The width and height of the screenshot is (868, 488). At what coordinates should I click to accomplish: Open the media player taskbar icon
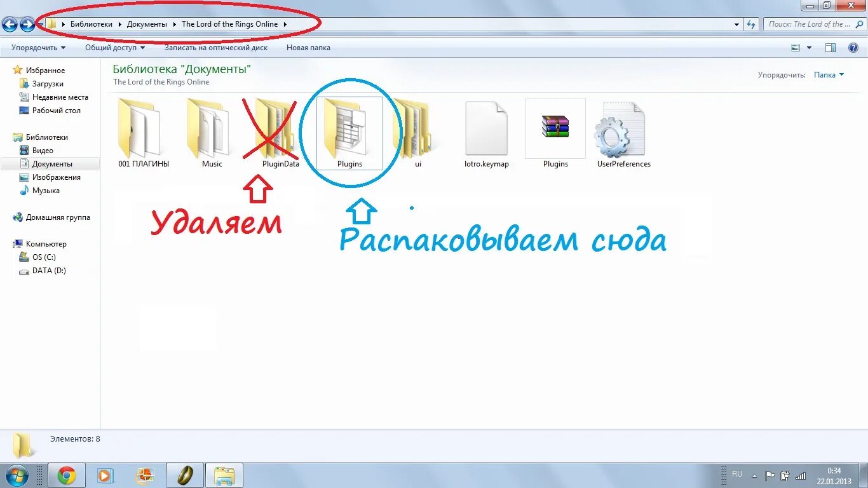click(x=105, y=475)
